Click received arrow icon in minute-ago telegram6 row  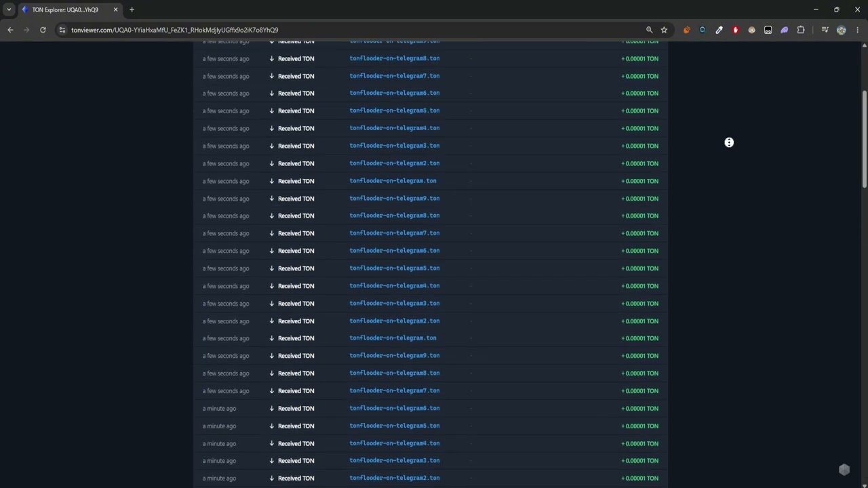point(272,408)
